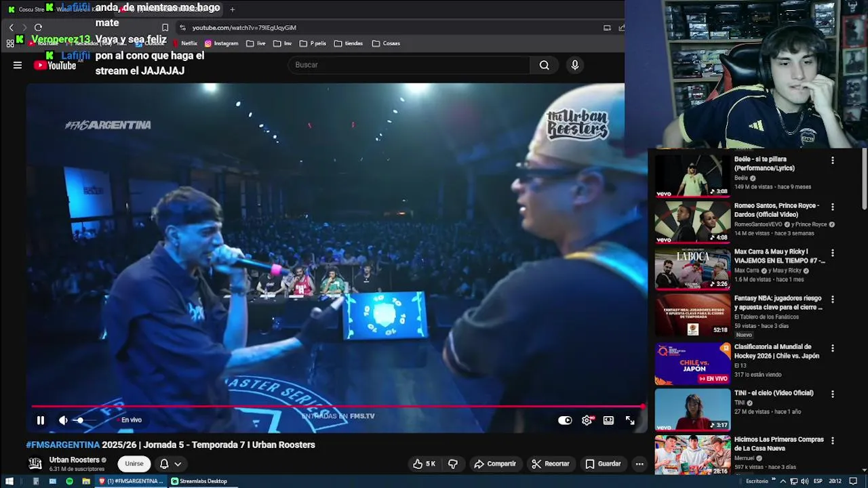This screenshot has height=488, width=868.
Task: Pause the video with the pause button
Action: click(41, 420)
